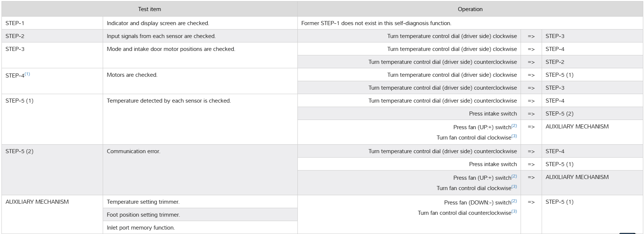Open footnote 1 link beside STEP-4

tap(27, 74)
